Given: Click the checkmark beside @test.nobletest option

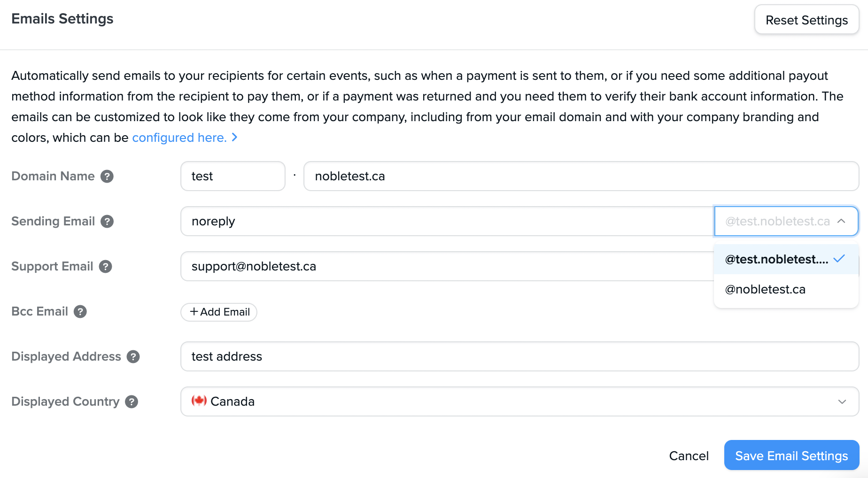Looking at the screenshot, I should 839,259.
